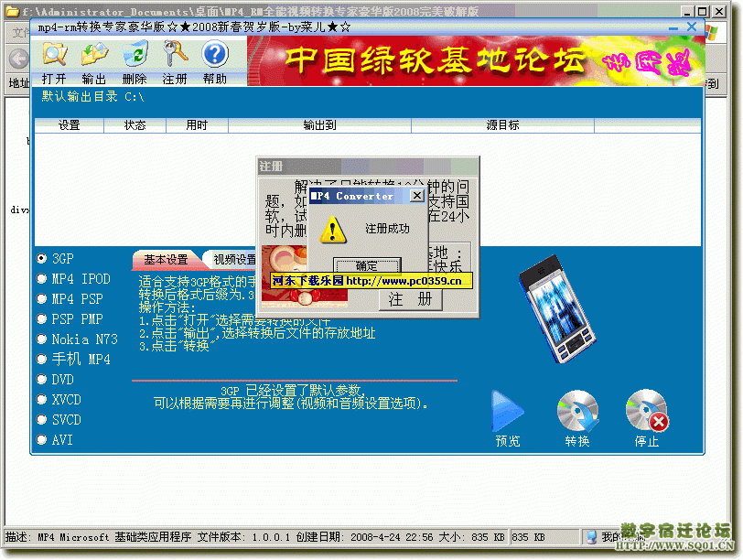The width and height of the screenshot is (743, 560).
Task: Switch to the 视频设置 tab
Action: 232,260
